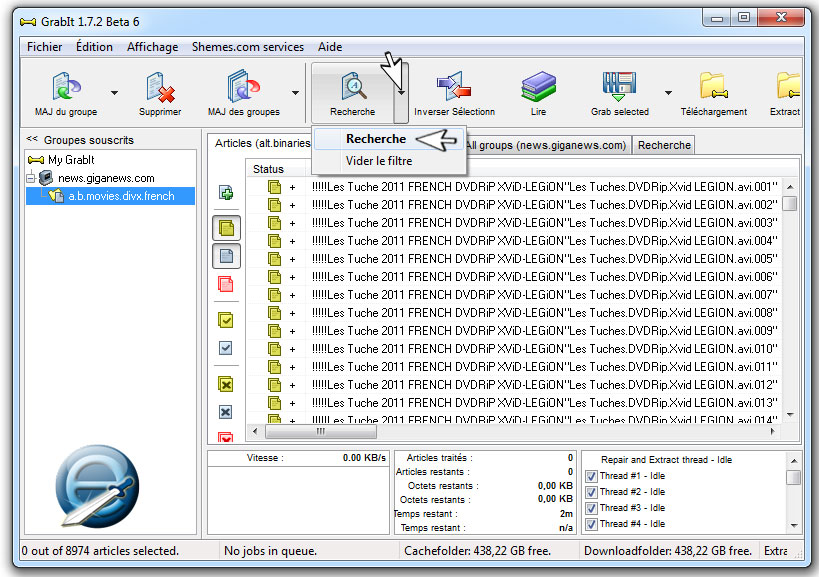The width and height of the screenshot is (819, 577).
Task: Click the GrabIt sword logo
Action: 97,486
